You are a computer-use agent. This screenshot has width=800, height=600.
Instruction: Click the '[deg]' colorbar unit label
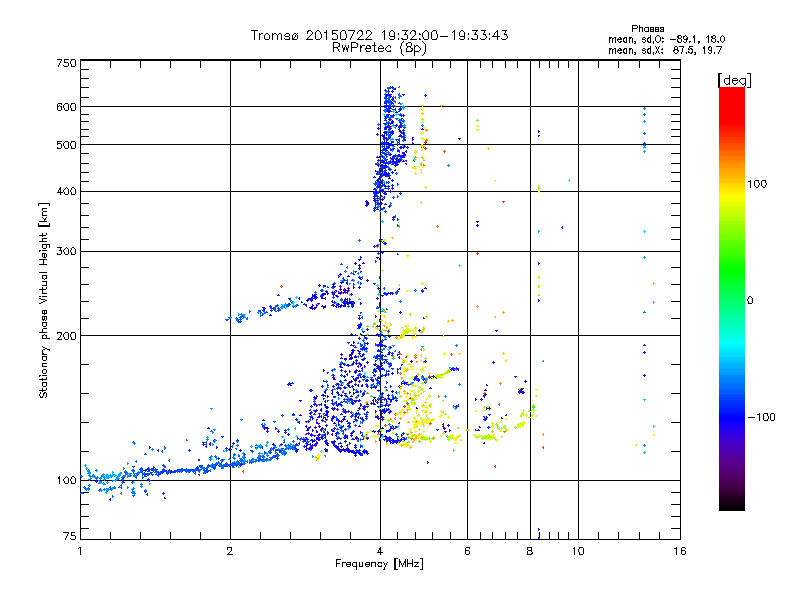click(x=734, y=80)
